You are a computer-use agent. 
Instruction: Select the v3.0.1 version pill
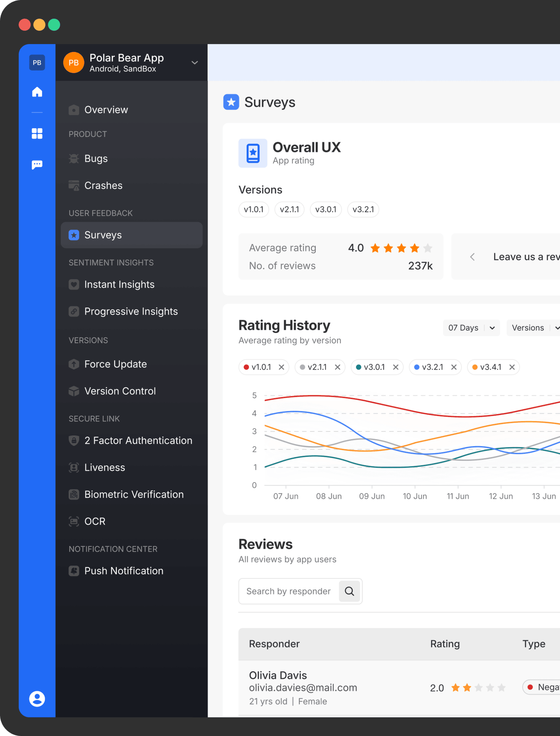tap(325, 209)
